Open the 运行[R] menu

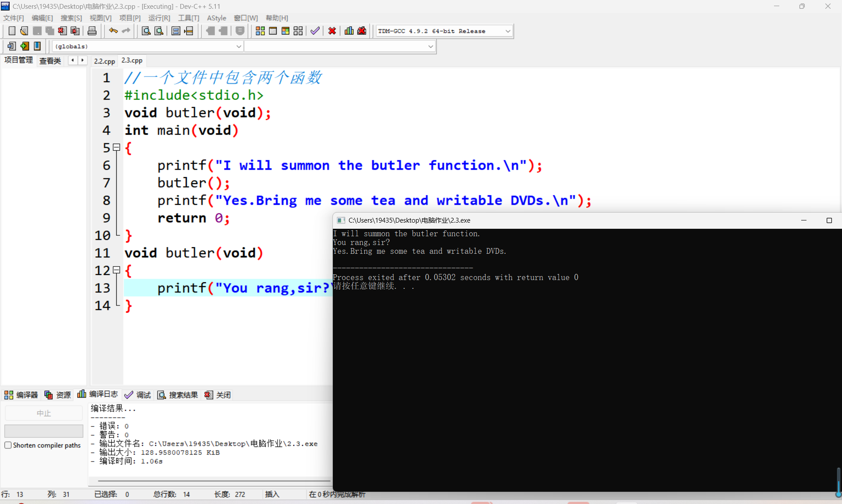(x=159, y=18)
